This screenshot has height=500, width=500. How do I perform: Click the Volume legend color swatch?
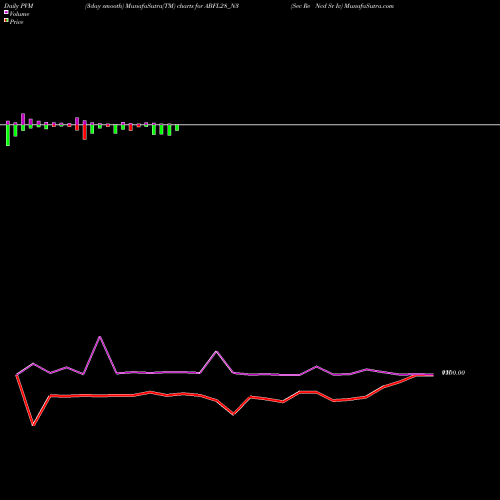6,12
